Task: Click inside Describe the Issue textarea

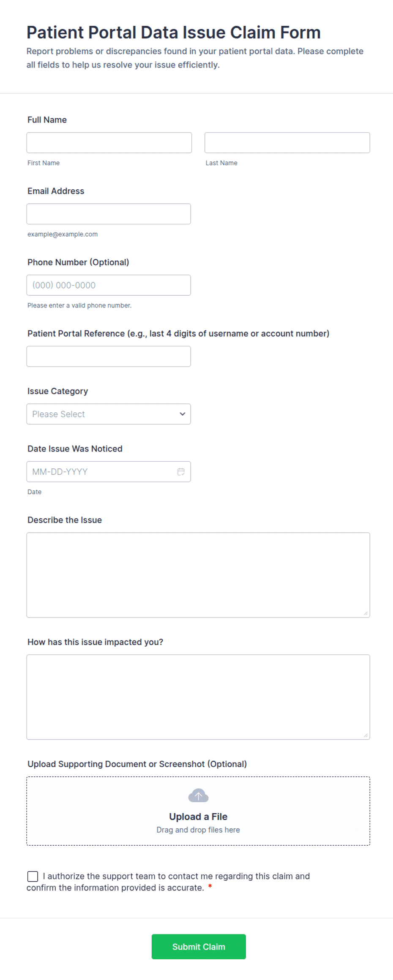Action: [198, 575]
